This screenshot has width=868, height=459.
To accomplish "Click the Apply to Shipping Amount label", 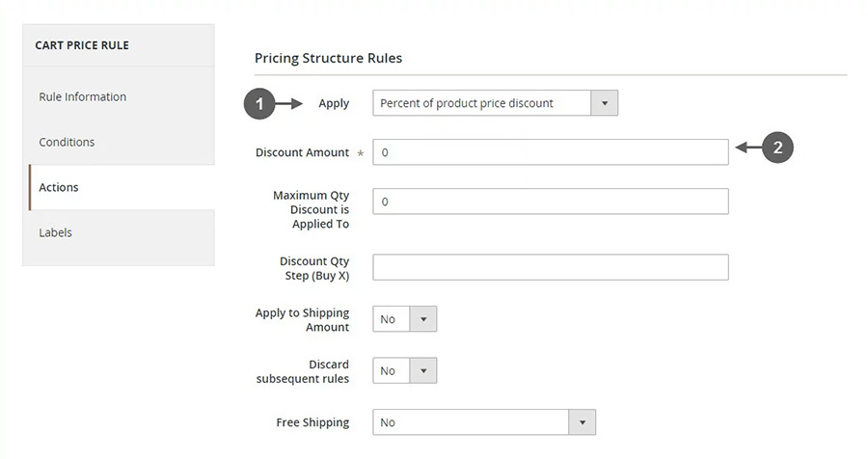I will [x=302, y=320].
